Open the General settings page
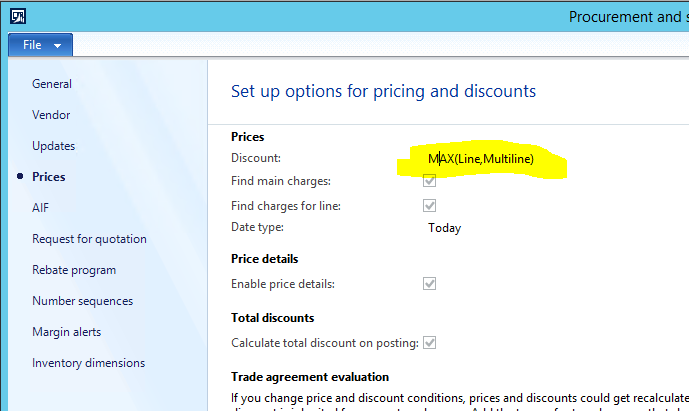This screenshot has width=689, height=411. (x=52, y=84)
